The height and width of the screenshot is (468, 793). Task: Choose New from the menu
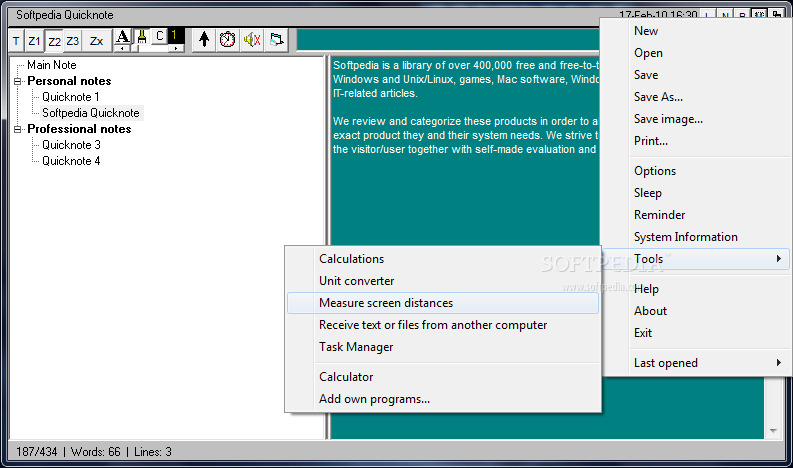coord(695,31)
